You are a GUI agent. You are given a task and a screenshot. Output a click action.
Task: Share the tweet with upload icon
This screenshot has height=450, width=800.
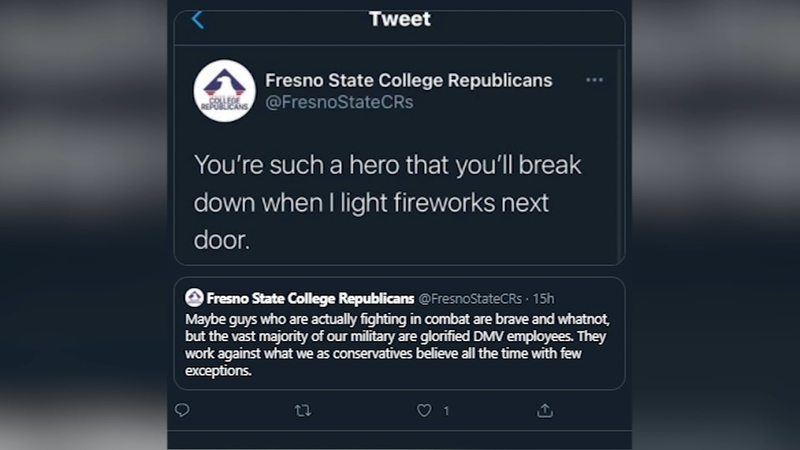(545, 410)
